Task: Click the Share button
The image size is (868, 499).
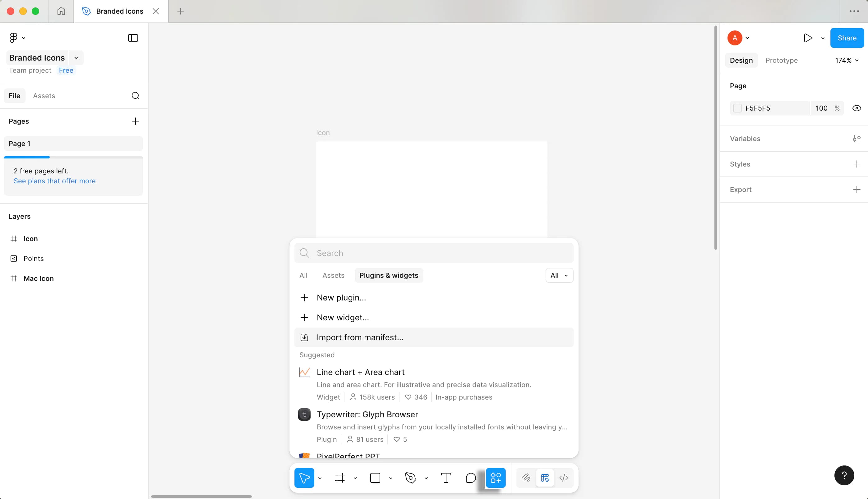Action: [x=847, y=38]
